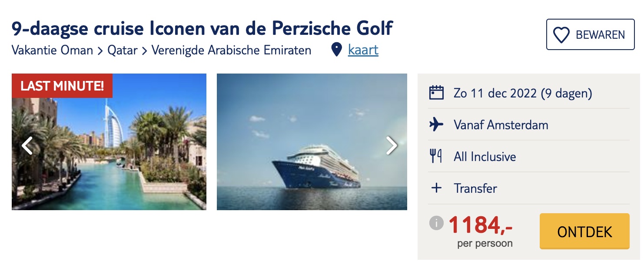Click the plus icon next to Transfer
The width and height of the screenshot is (644, 275).
[436, 188]
